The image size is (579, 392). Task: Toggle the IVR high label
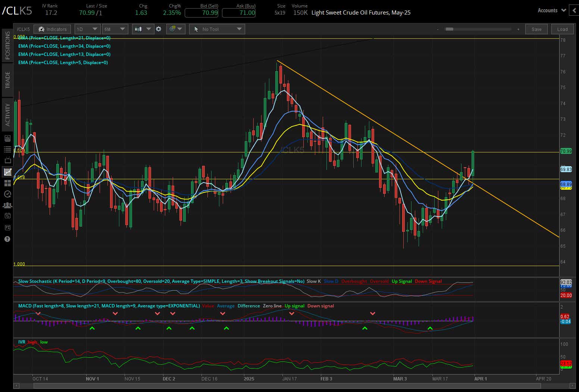[32, 342]
